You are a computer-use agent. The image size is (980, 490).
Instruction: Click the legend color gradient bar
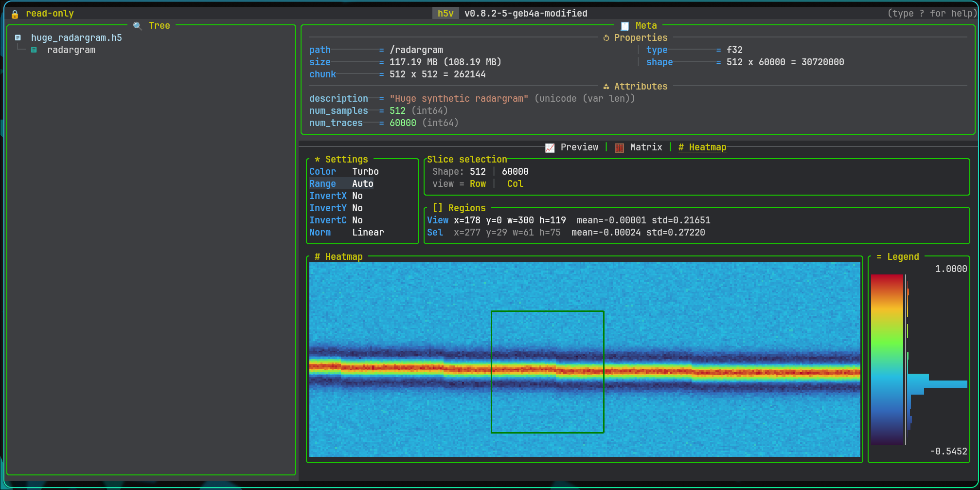pos(887,359)
